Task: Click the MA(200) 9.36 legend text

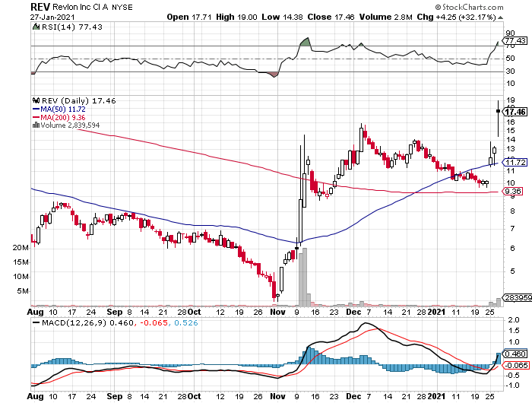Action: pos(63,117)
